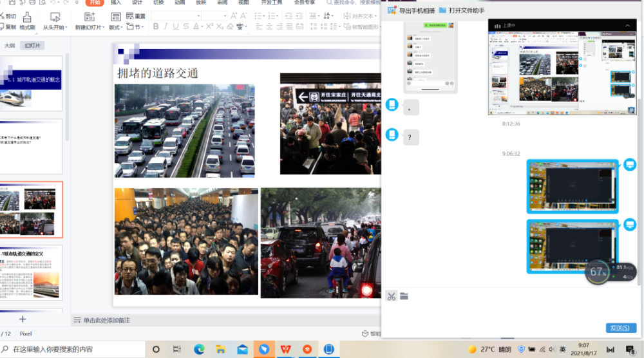Click the justify alignment icon

290,26
